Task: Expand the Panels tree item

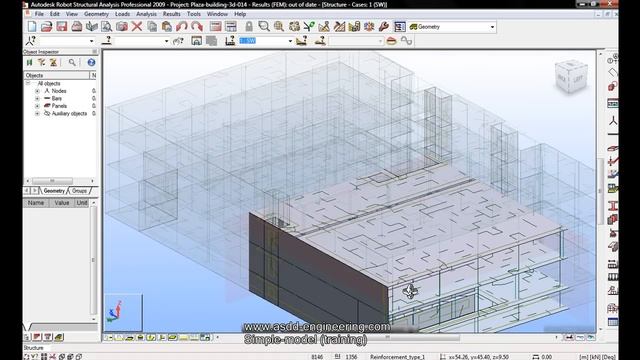Action: point(37,106)
